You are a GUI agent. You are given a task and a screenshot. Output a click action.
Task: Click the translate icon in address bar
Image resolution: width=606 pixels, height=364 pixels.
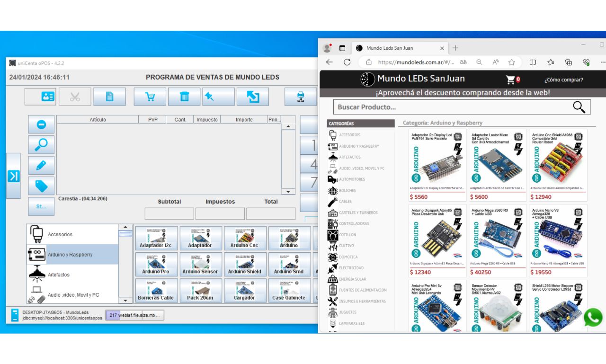pos(463,62)
